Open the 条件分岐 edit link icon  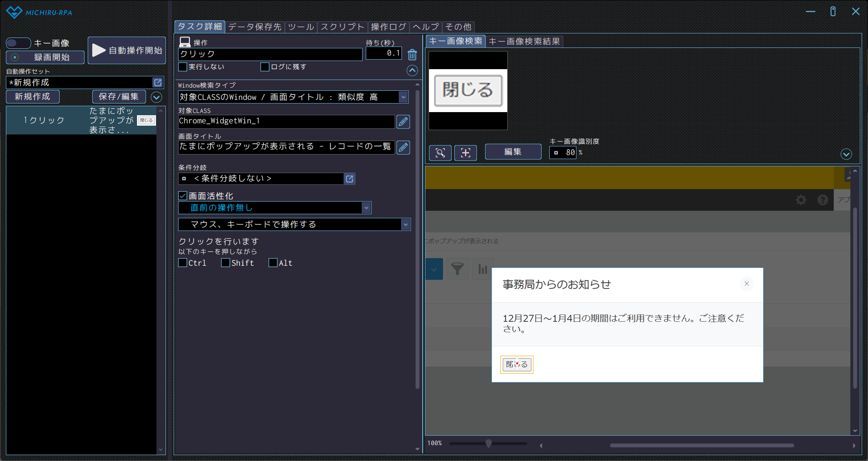[x=349, y=179]
